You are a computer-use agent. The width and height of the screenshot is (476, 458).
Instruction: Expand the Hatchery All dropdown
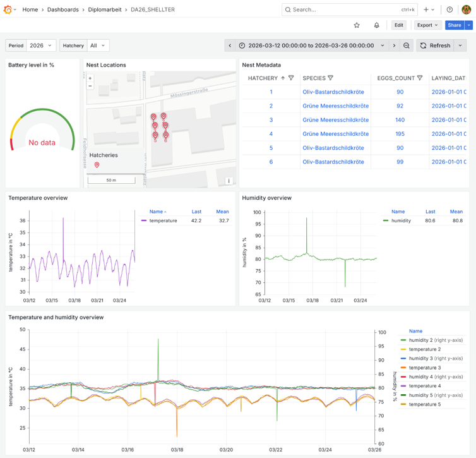point(98,45)
